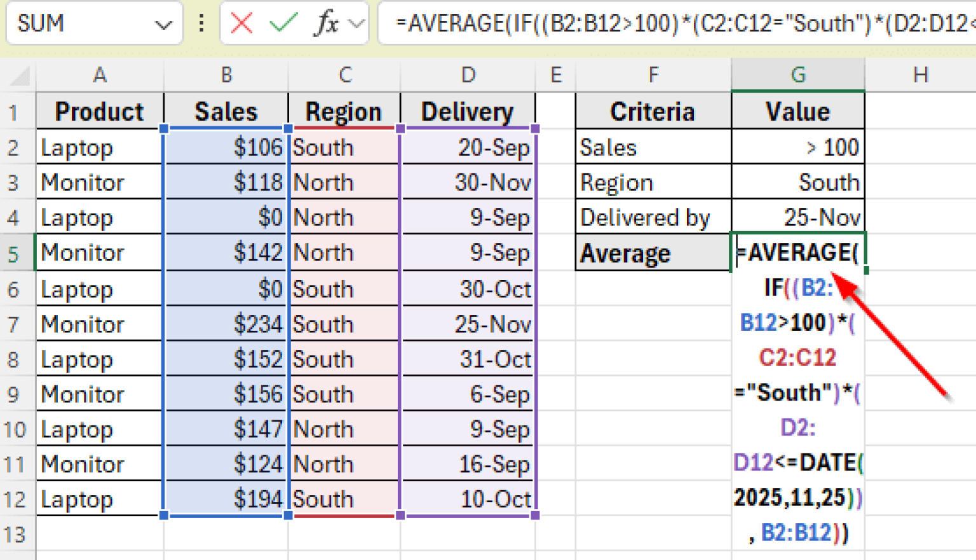Select the column H header
The image size is (976, 560).
click(921, 74)
